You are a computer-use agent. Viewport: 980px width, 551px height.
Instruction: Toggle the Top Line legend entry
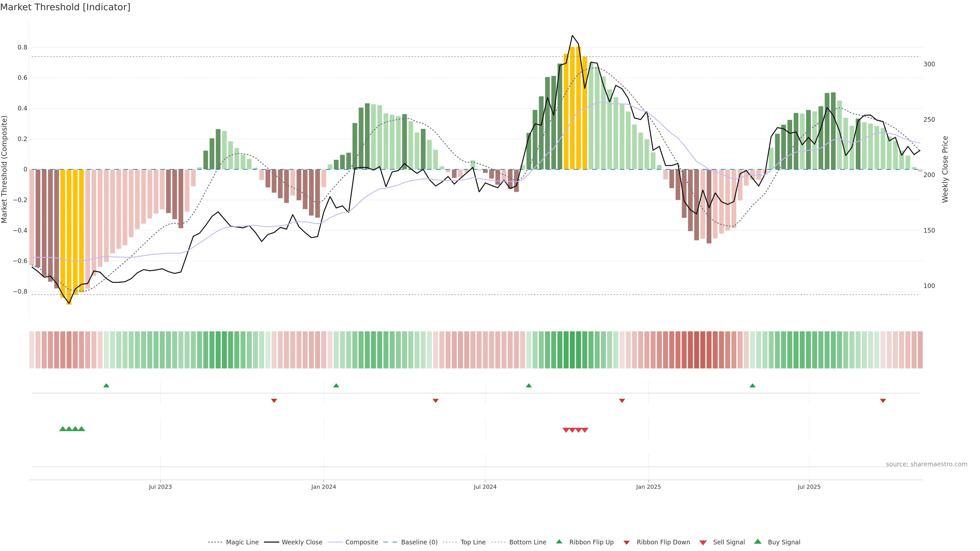[473, 542]
